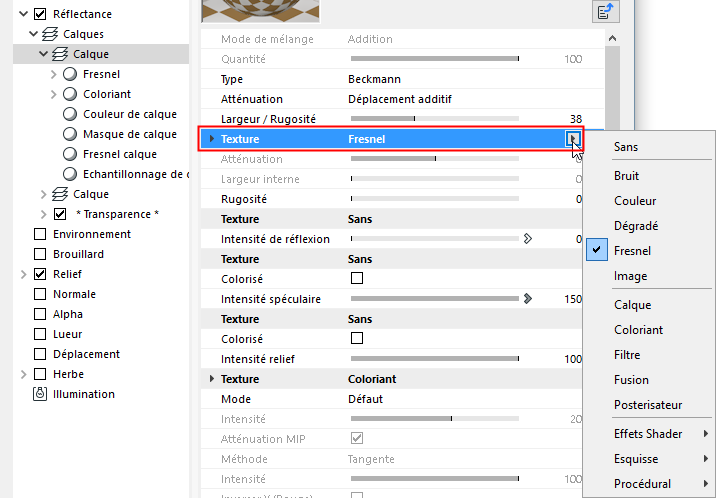Click the Calques layers icon in the tree
This screenshot has width=716, height=498.
(50, 34)
